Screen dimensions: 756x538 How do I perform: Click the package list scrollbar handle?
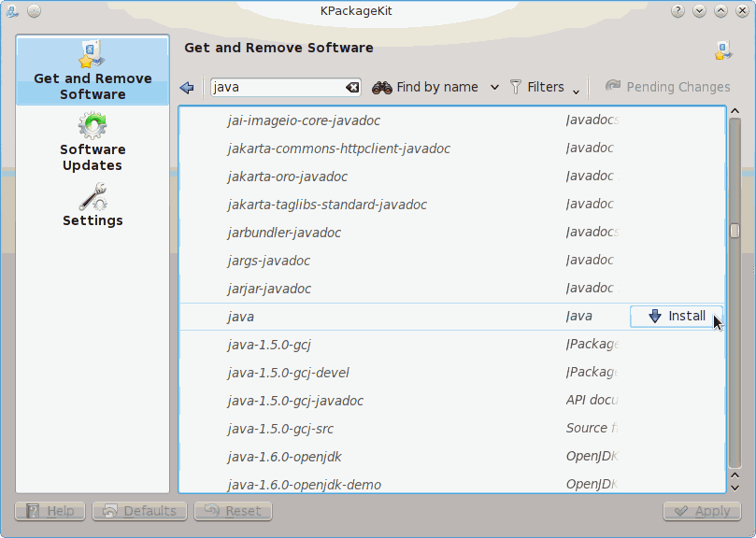click(x=735, y=231)
